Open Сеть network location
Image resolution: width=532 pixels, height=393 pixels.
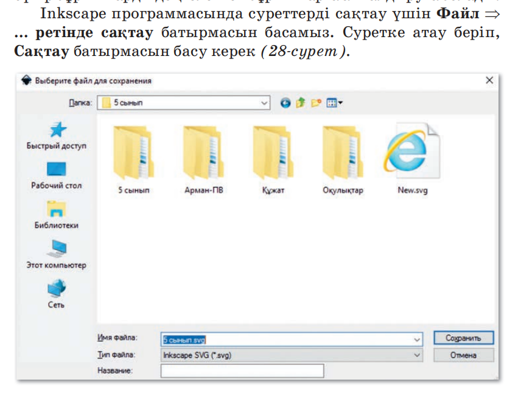click(x=57, y=294)
